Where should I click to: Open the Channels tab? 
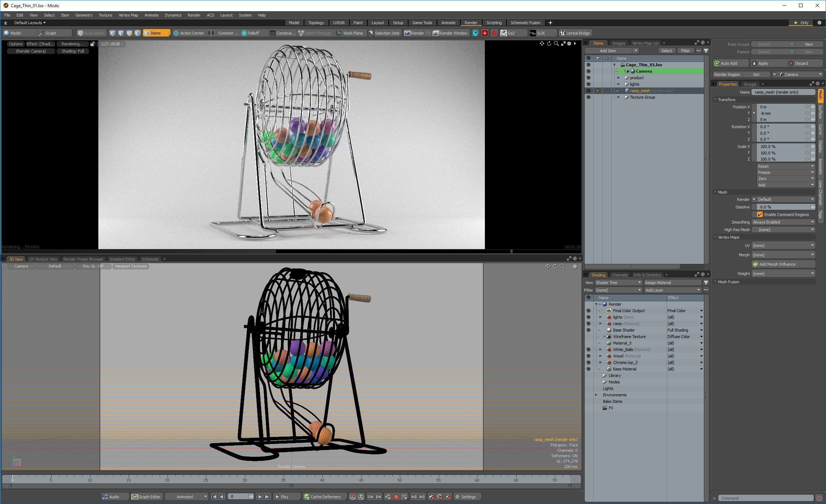tap(619, 275)
